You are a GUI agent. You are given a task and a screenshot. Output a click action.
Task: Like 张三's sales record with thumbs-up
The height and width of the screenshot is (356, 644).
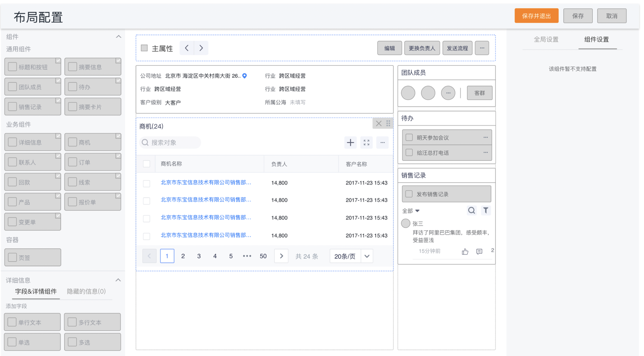pos(465,251)
